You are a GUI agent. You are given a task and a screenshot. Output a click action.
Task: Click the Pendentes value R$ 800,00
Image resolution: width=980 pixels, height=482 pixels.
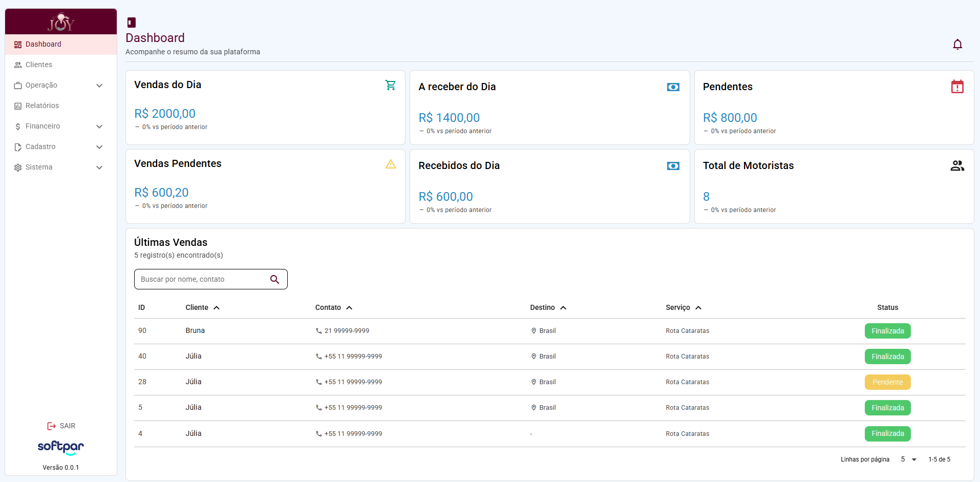tap(730, 118)
